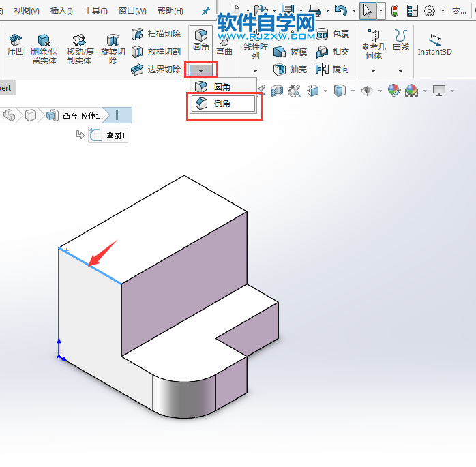Click the Swept Cut (扫描切除) tool
Image resolution: width=476 pixels, height=467 pixels.
[156, 34]
